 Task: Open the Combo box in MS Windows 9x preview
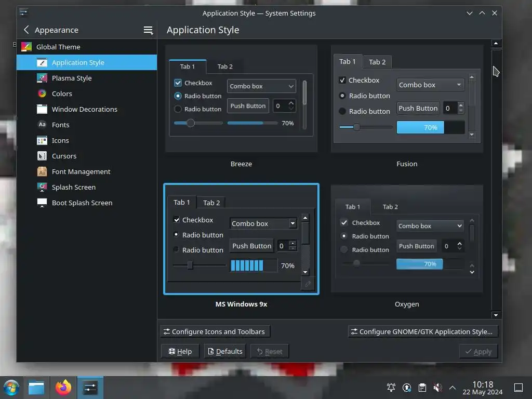[x=263, y=223]
